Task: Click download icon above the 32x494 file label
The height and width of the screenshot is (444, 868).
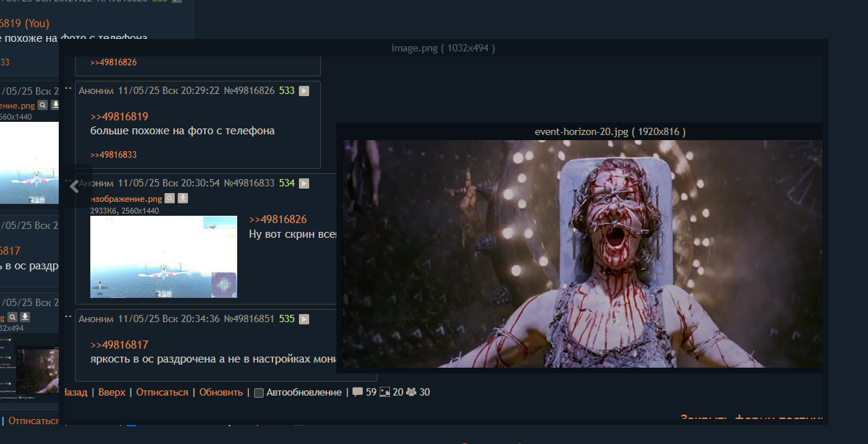Action: [25, 317]
